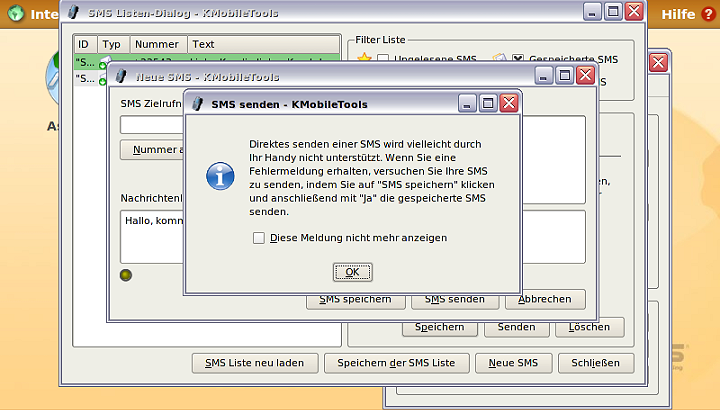
Task: Check 'Diese Meldung nicht mehr anzeigen' box
Action: point(259,238)
